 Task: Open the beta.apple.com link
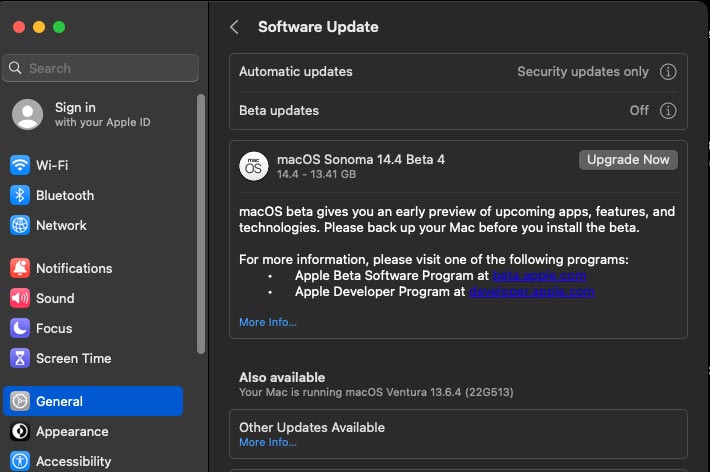[x=539, y=275]
